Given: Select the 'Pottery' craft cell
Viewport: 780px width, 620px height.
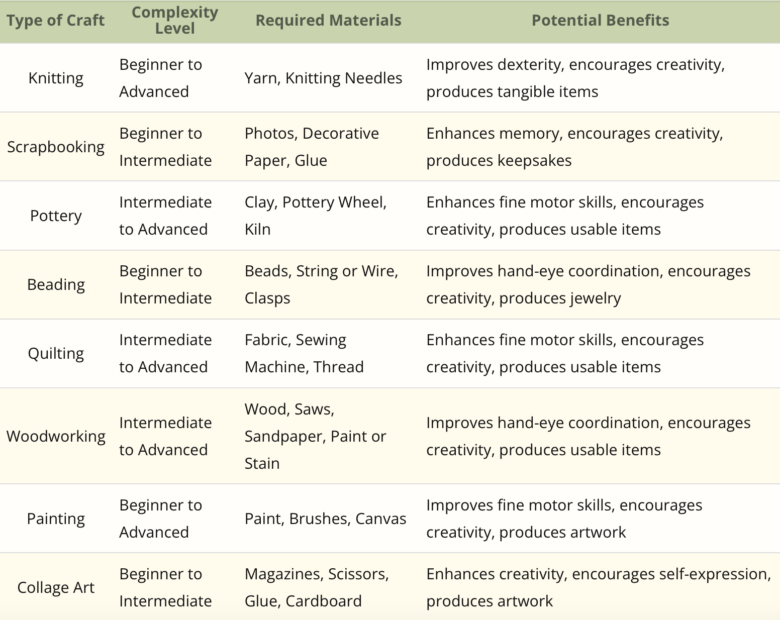Looking at the screenshot, I should 55,216.
